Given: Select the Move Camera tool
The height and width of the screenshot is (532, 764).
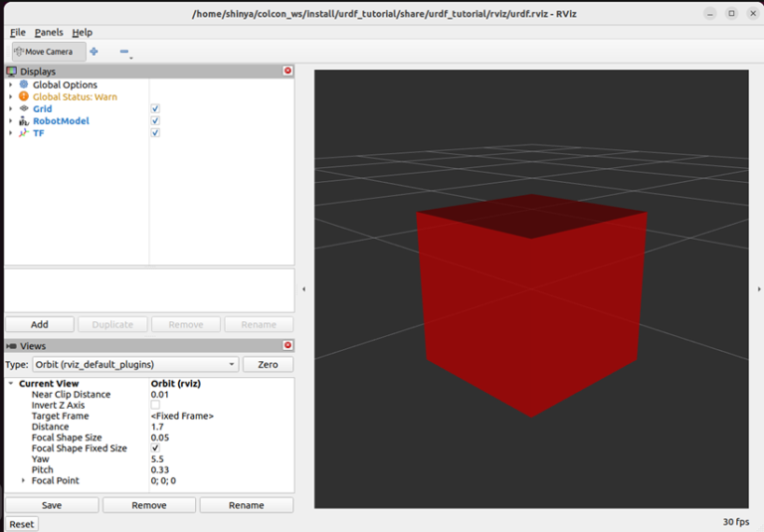Looking at the screenshot, I should pyautogui.click(x=43, y=52).
